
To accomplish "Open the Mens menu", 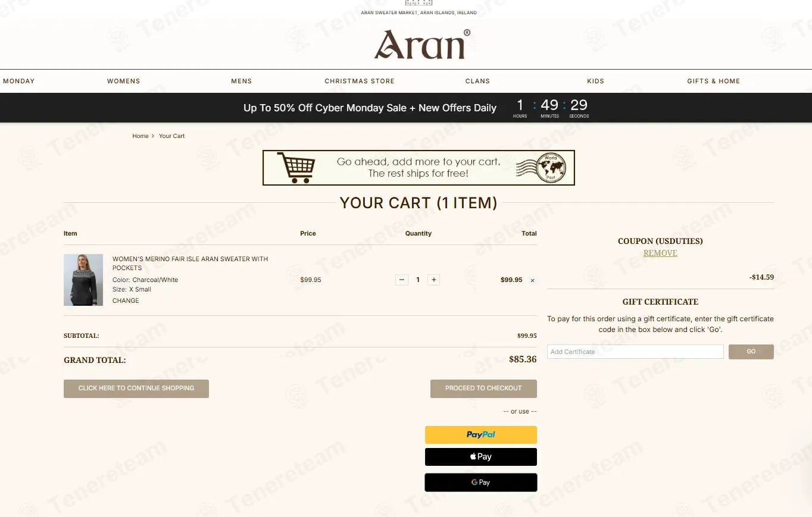I will (242, 81).
